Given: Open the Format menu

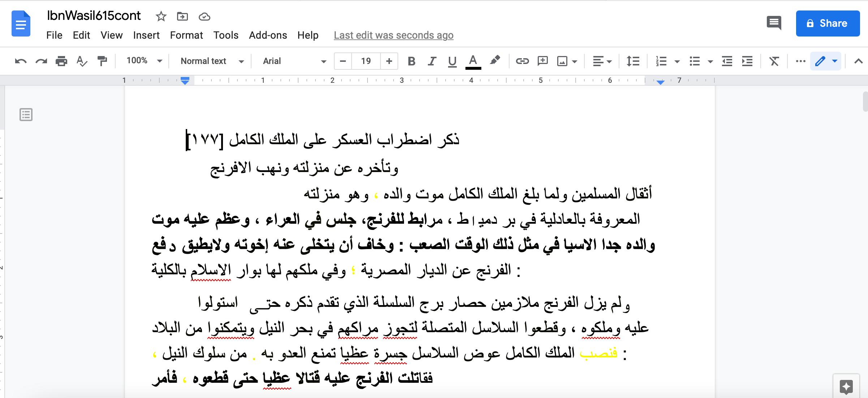Looking at the screenshot, I should [186, 35].
